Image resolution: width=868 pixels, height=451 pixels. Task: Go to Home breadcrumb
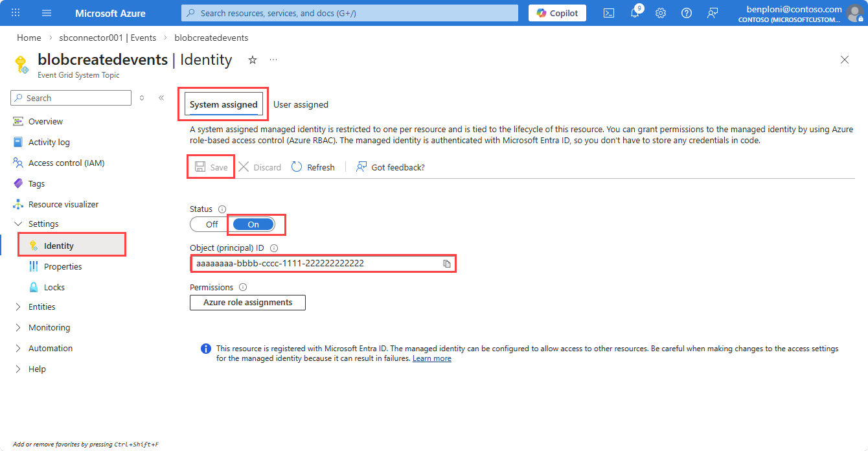[29, 38]
